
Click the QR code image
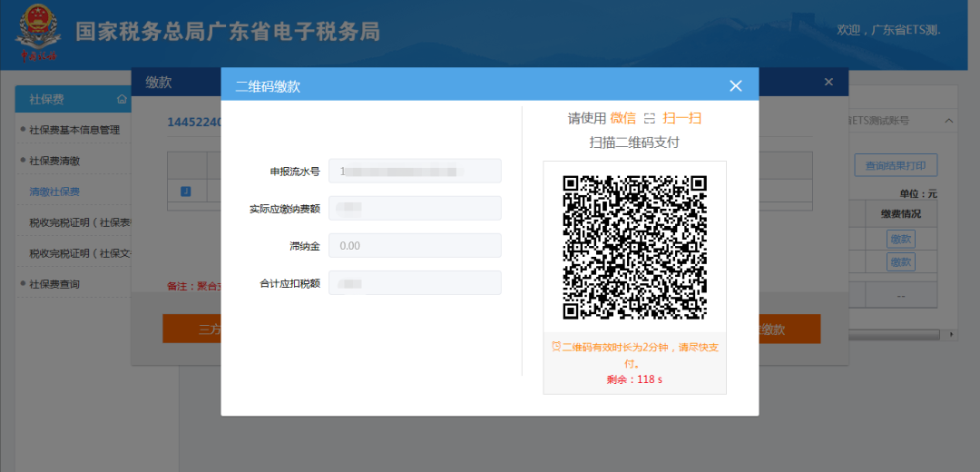click(x=634, y=246)
